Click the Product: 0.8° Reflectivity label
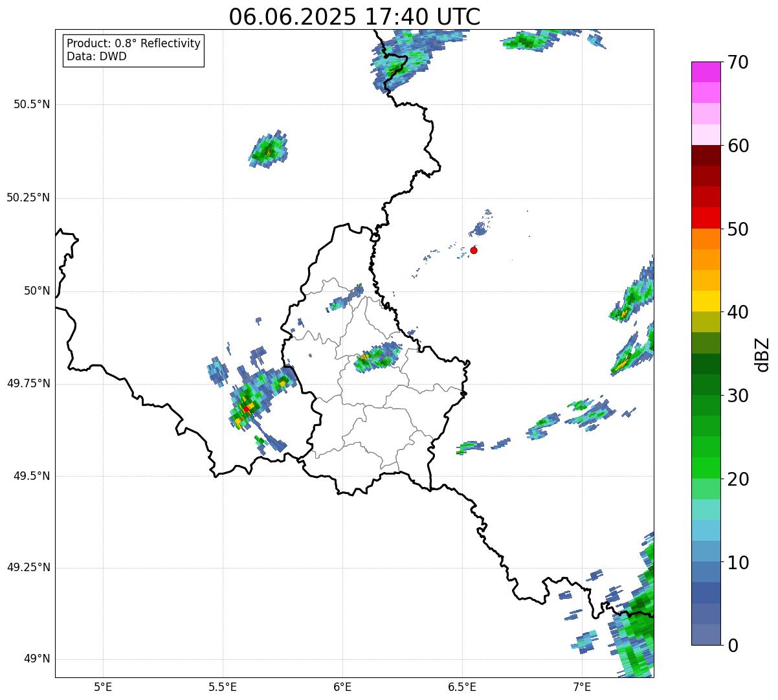This screenshot has width=778, height=700. click(134, 43)
